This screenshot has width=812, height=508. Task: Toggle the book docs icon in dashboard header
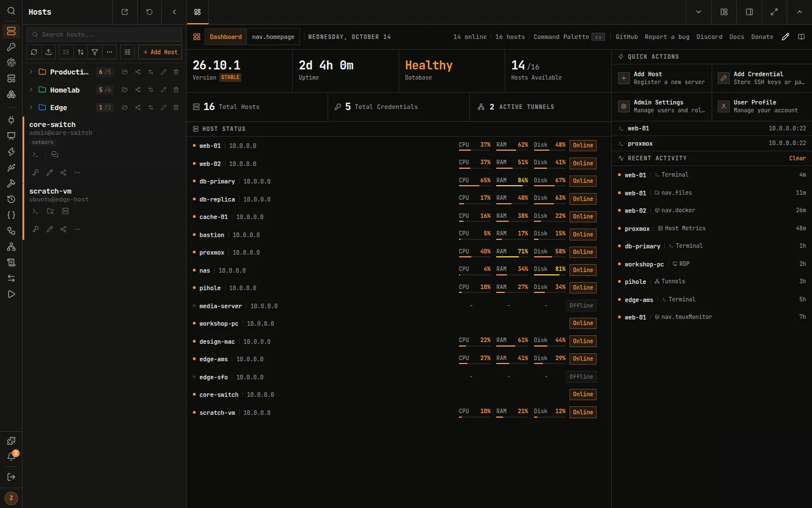pyautogui.click(x=801, y=37)
